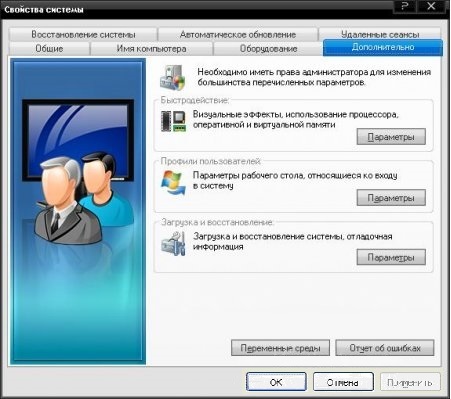Click the Профили пользователей group label
Viewport: 451px width, 399px height.
210,161
